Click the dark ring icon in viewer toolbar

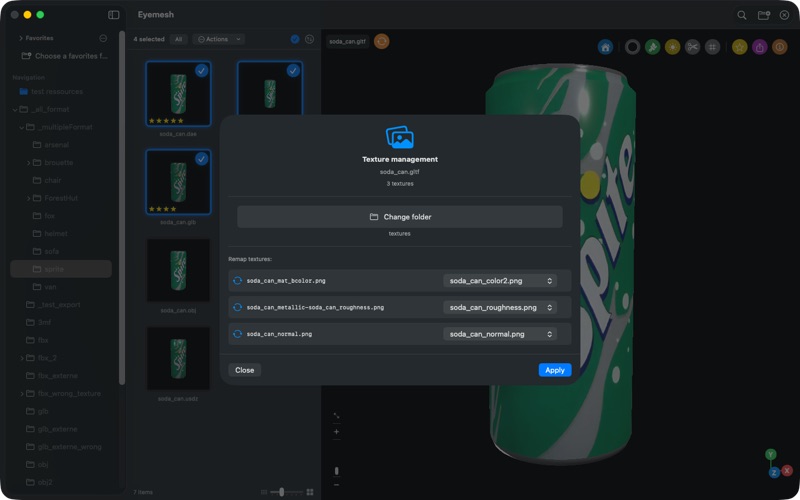click(x=633, y=47)
